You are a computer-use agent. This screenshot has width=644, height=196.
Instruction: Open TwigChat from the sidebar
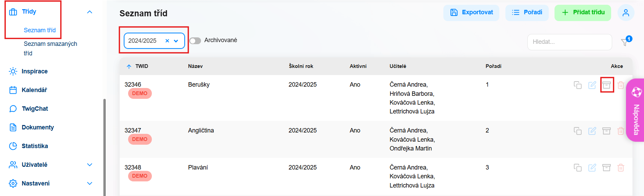35,109
